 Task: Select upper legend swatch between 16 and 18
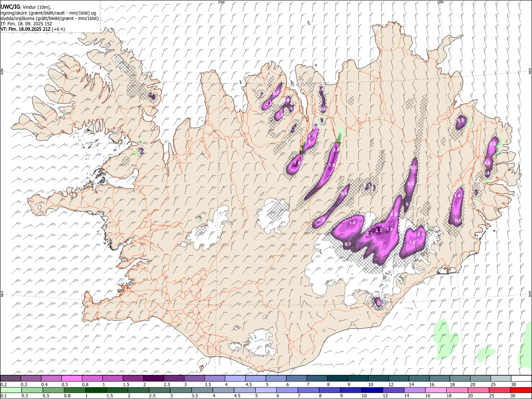pos(439,378)
